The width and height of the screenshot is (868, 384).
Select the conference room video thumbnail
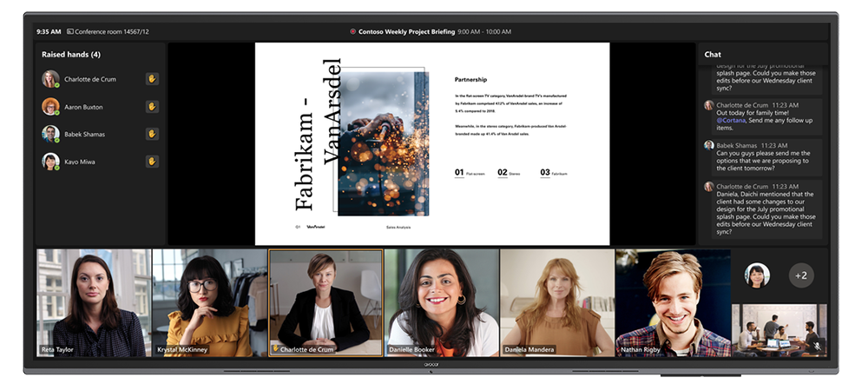click(779, 330)
